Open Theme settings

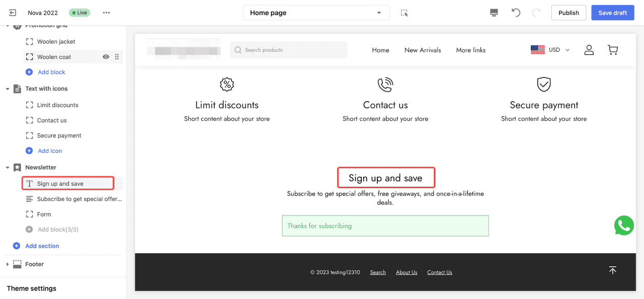click(x=32, y=288)
